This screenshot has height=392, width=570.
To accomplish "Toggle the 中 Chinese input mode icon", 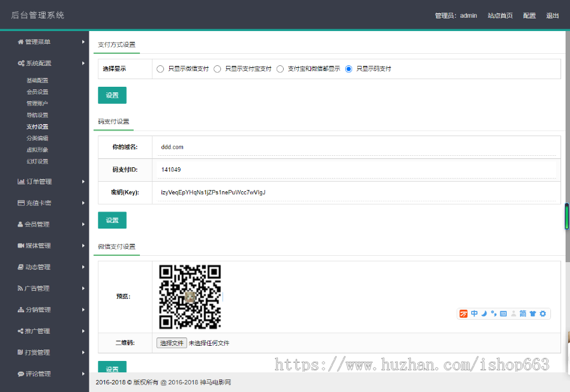I will click(x=474, y=313).
